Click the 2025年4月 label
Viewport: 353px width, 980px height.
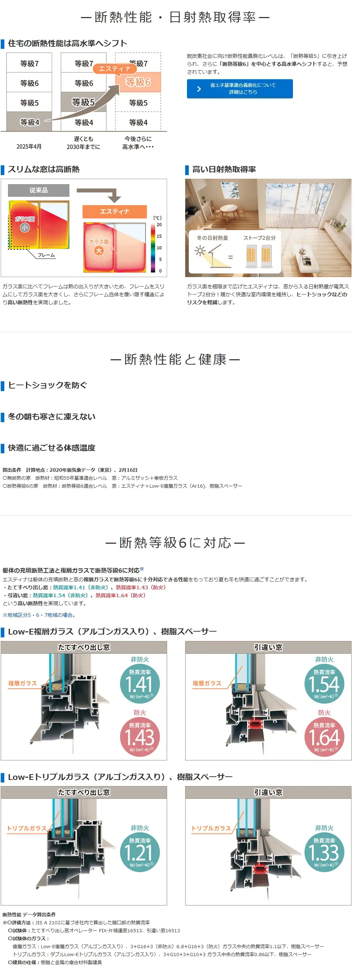point(29,147)
